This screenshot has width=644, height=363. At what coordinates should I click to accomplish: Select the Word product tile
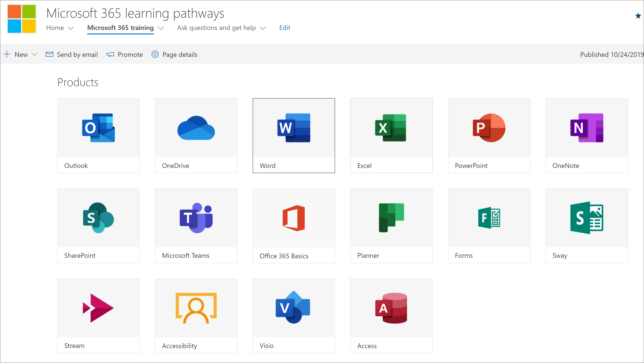pyautogui.click(x=293, y=135)
